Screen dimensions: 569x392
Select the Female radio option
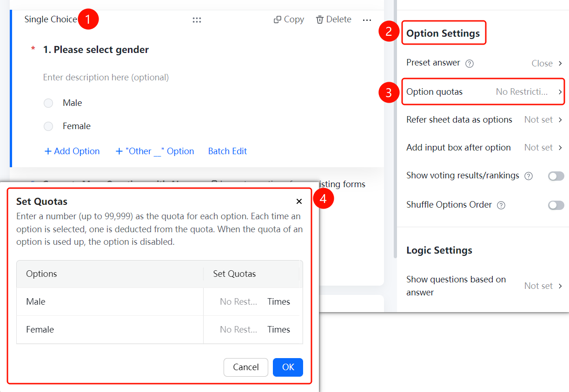tap(48, 126)
